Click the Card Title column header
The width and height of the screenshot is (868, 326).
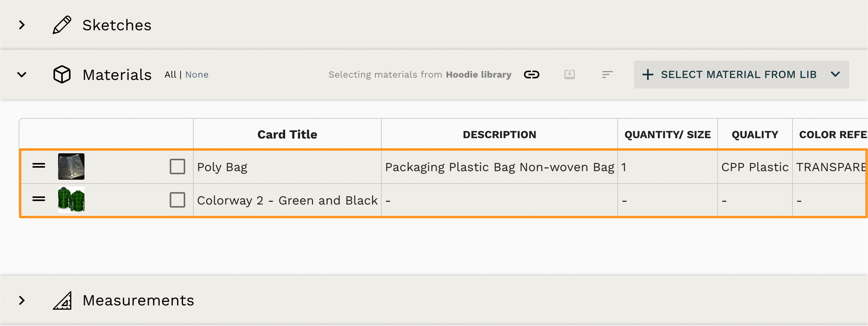(x=287, y=134)
